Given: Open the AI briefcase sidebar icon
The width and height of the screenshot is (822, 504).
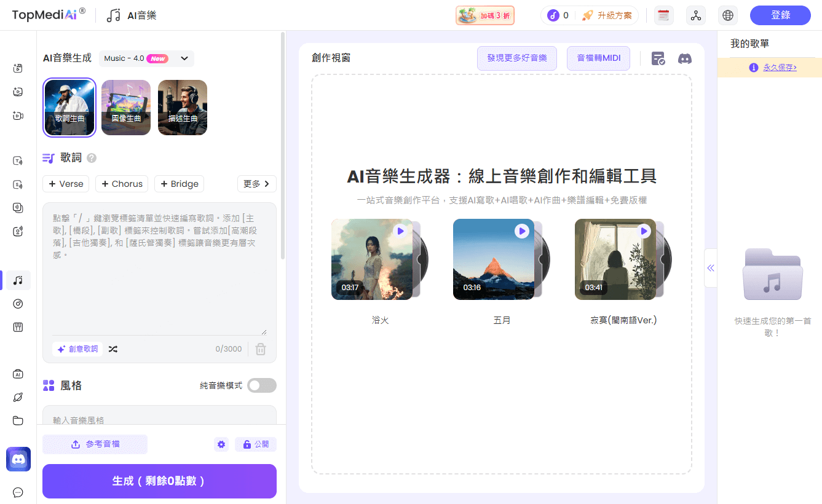Looking at the screenshot, I should pyautogui.click(x=18, y=374).
